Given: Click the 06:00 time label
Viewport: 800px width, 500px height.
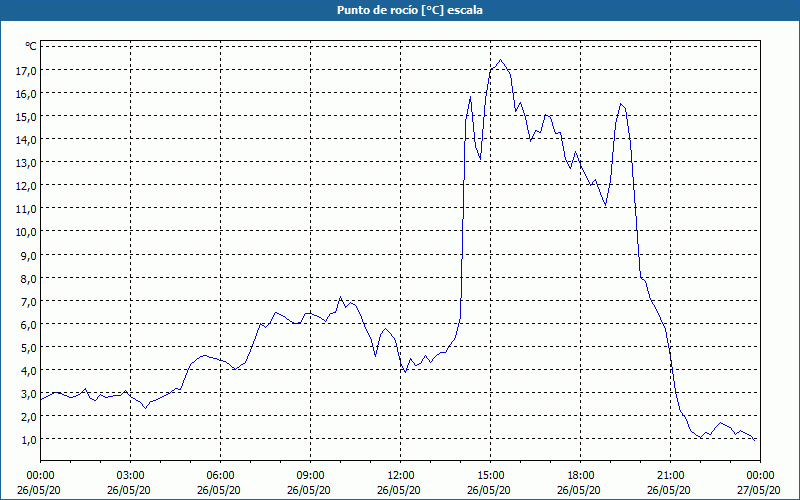Looking at the screenshot, I should tap(220, 476).
